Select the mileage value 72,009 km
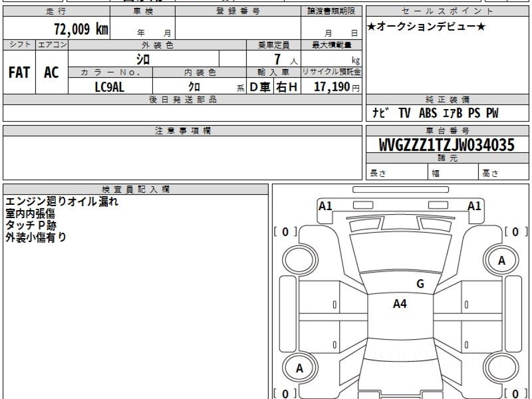Image resolution: width=532 pixels, height=399 pixels. tap(81, 29)
